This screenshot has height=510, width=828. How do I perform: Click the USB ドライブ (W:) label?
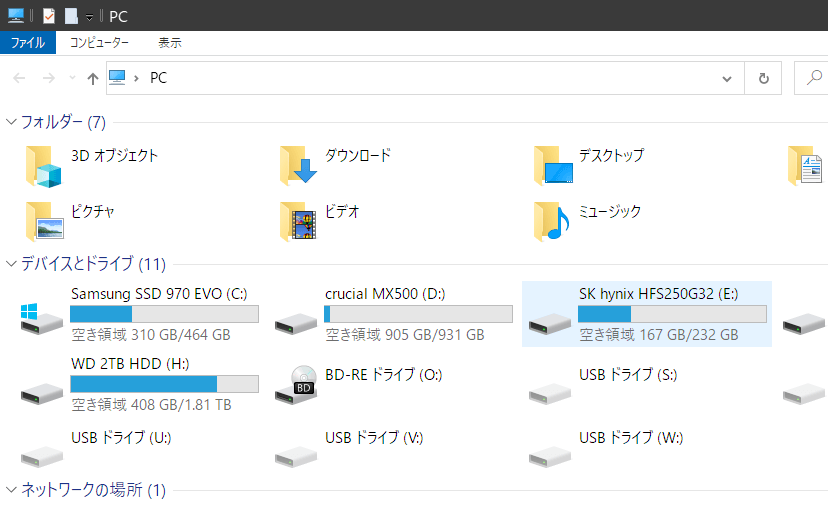click(x=631, y=438)
